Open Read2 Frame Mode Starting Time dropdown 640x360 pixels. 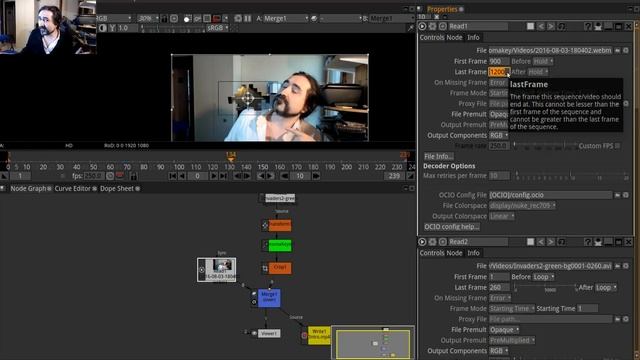click(x=512, y=309)
